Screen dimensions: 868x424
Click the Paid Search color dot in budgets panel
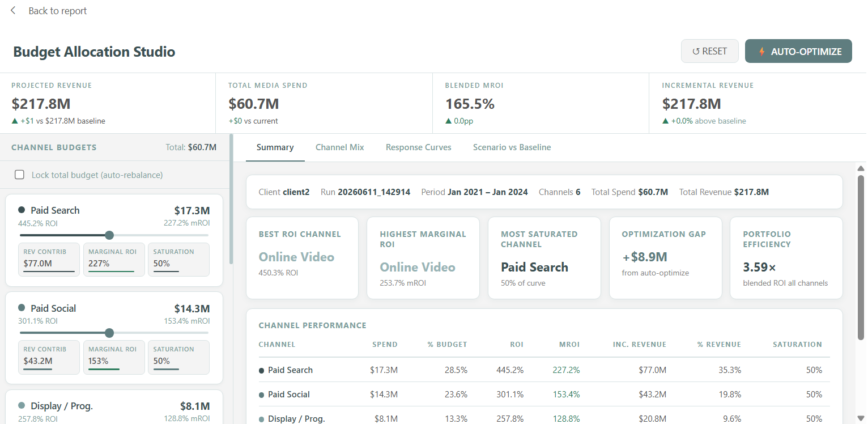tap(22, 210)
